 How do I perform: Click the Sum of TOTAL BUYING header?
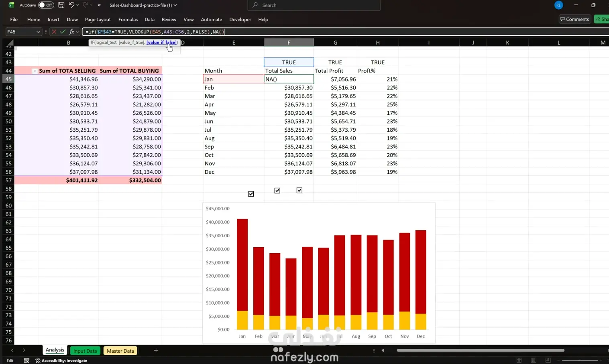[x=129, y=71]
